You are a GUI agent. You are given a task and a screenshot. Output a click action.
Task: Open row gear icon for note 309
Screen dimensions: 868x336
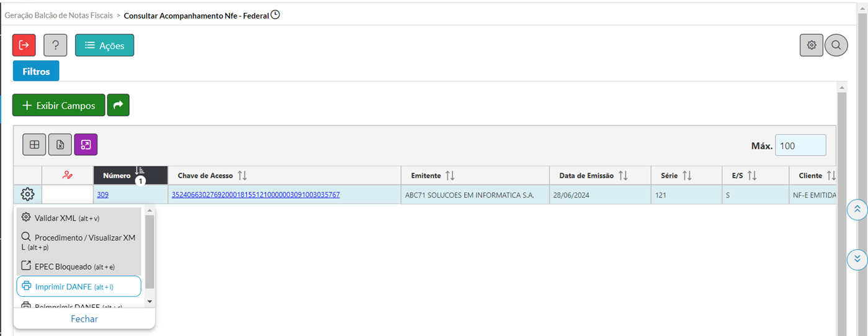click(27, 194)
